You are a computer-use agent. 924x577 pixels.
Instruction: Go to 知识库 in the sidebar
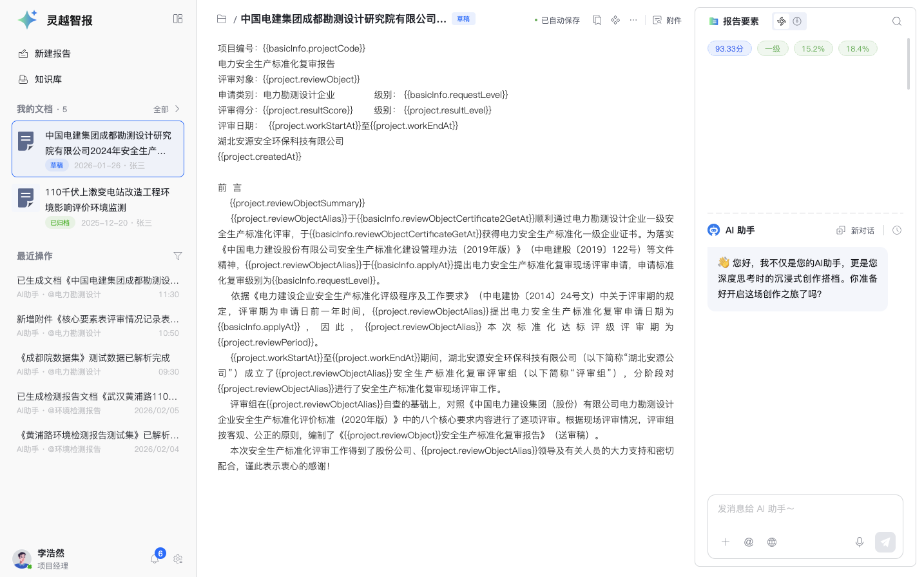(x=48, y=79)
